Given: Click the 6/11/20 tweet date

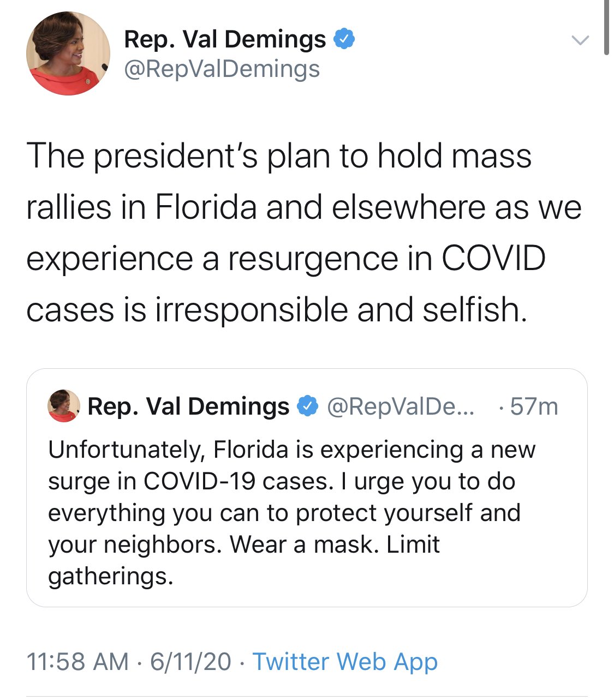Looking at the screenshot, I should [x=190, y=662].
